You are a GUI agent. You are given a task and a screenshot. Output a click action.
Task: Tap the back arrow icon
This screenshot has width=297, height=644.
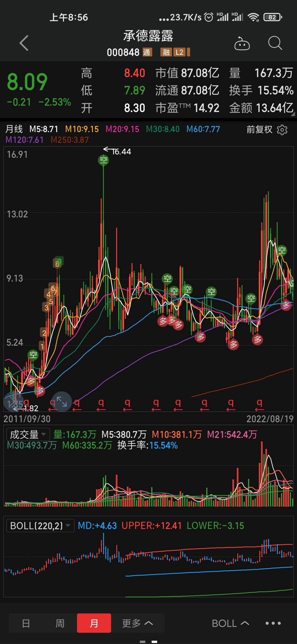coord(24,43)
